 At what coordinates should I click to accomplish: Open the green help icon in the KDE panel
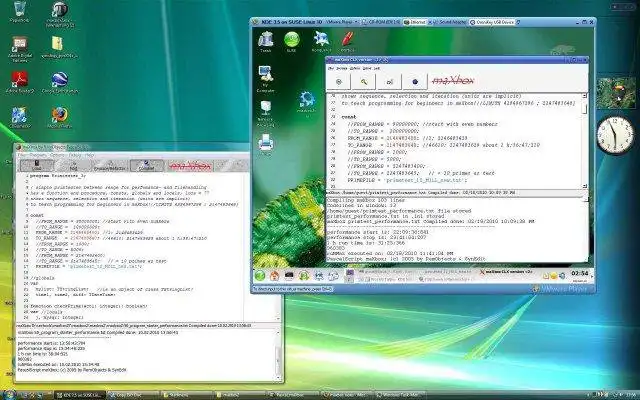[304, 276]
